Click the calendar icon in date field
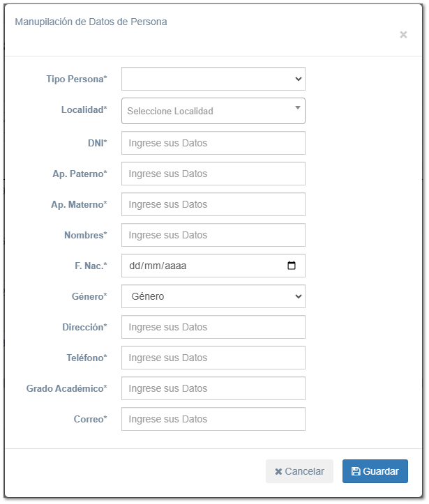The height and width of the screenshot is (504, 429). coord(292,266)
